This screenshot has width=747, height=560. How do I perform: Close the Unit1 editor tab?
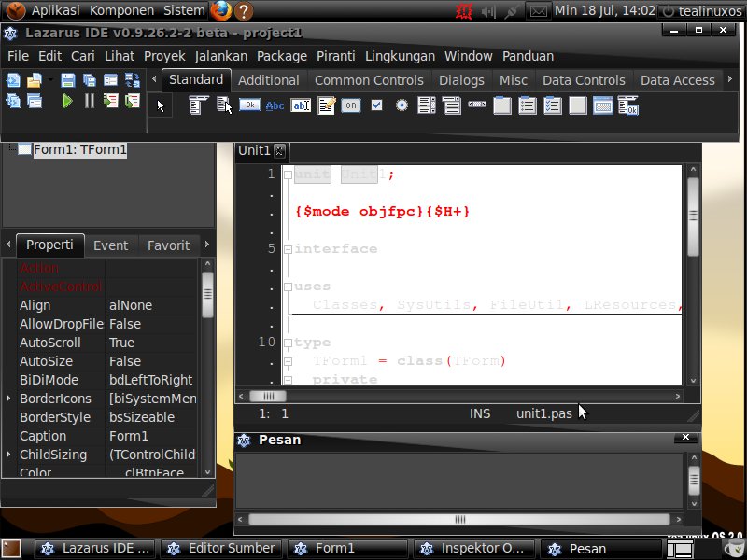click(279, 151)
